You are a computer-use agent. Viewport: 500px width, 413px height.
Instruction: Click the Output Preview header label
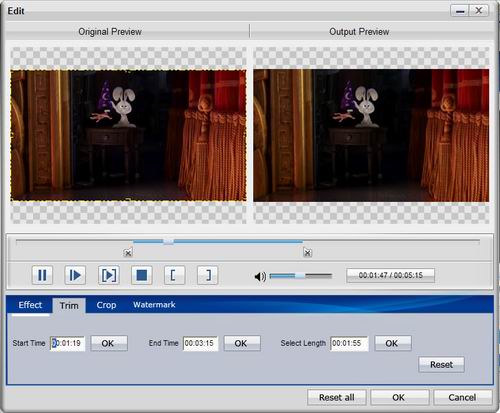[359, 32]
